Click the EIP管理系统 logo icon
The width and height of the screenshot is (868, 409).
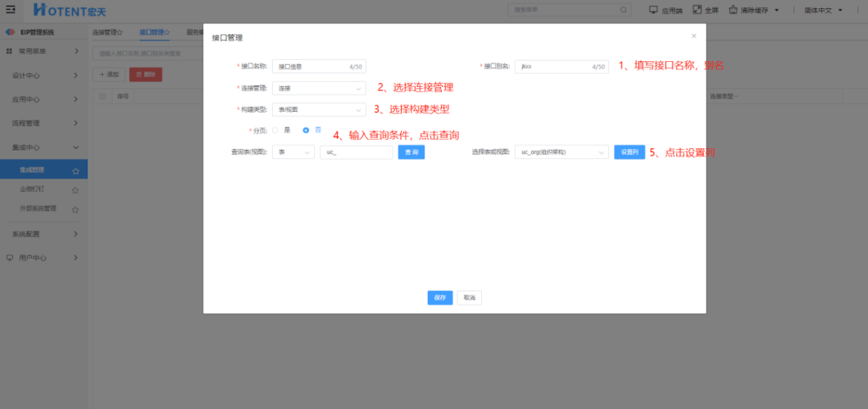pos(10,33)
